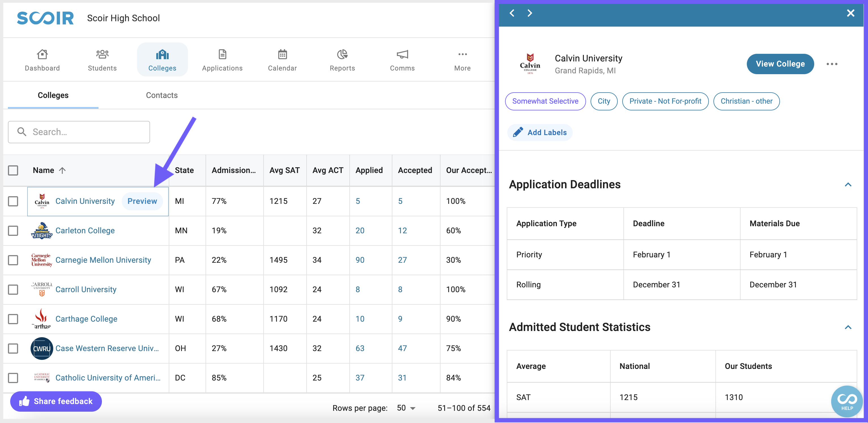Open the Dashboard house icon
The width and height of the screenshot is (868, 423).
[42, 54]
